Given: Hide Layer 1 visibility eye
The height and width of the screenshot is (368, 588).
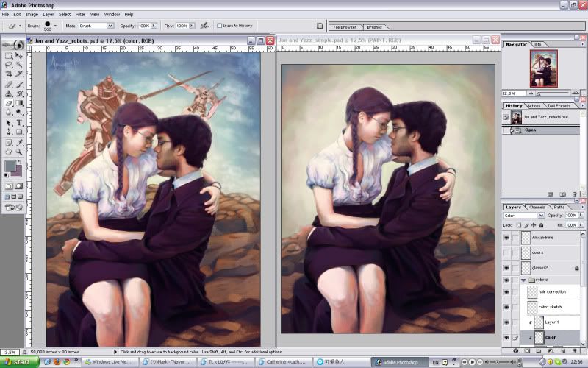Looking at the screenshot, I should tap(506, 322).
